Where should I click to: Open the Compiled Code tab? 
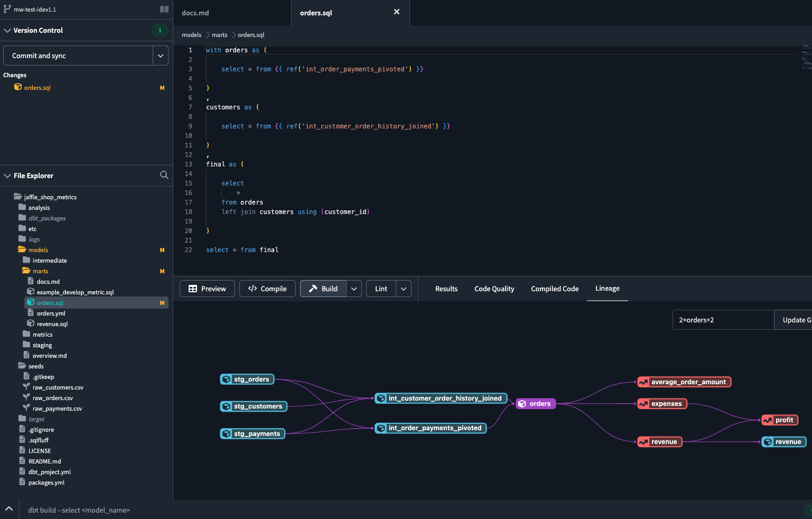pos(554,289)
